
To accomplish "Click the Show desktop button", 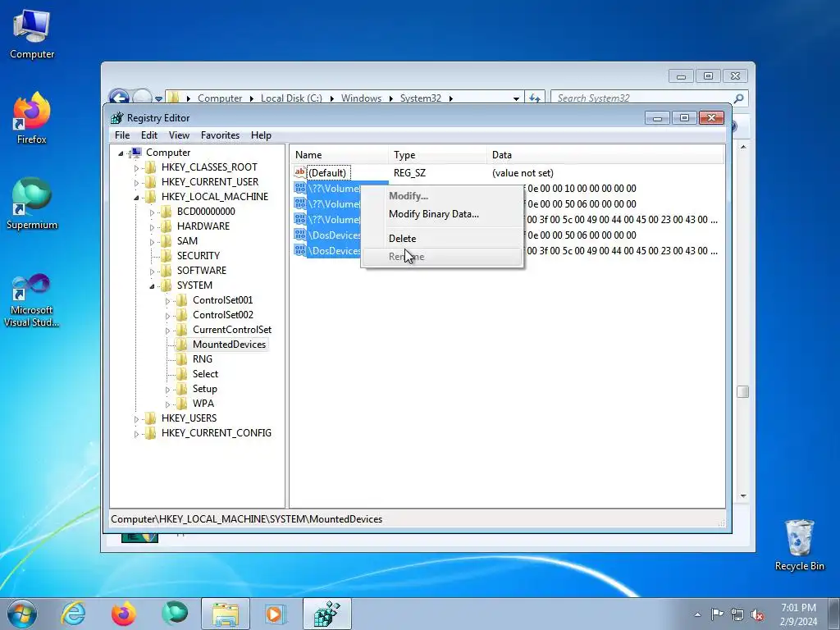I will click(834, 614).
